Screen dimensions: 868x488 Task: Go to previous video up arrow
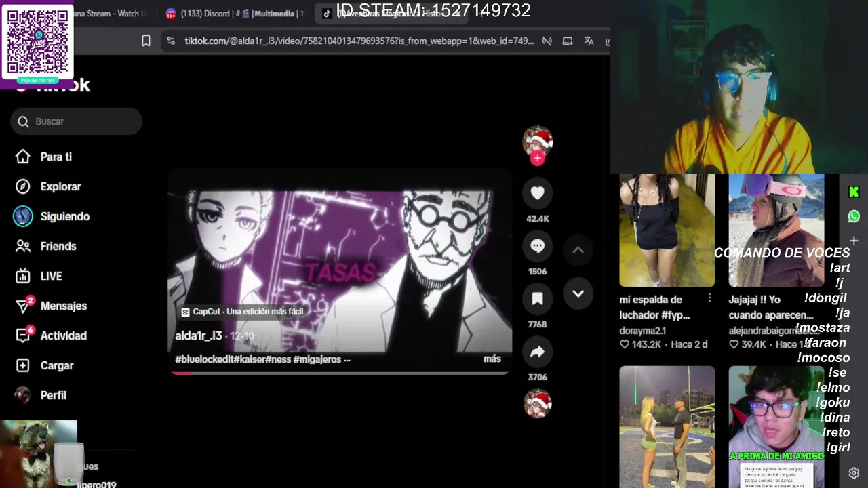[578, 250]
